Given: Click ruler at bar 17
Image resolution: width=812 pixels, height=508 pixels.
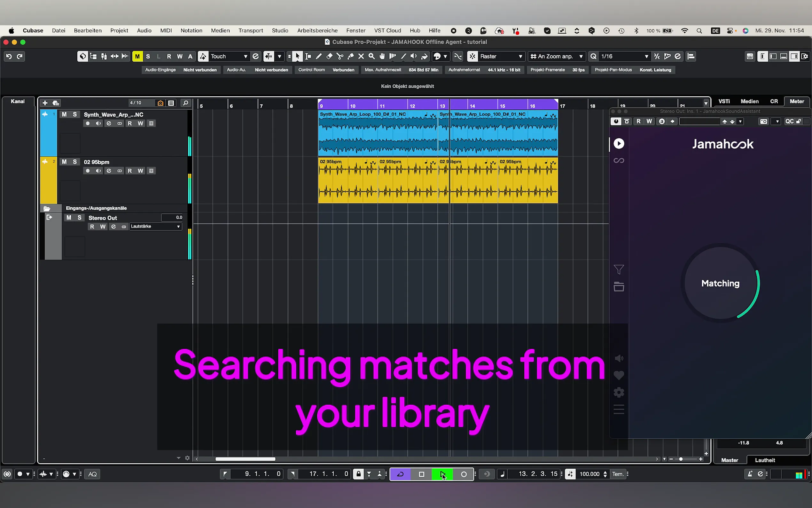Looking at the screenshot, I should point(563,106).
